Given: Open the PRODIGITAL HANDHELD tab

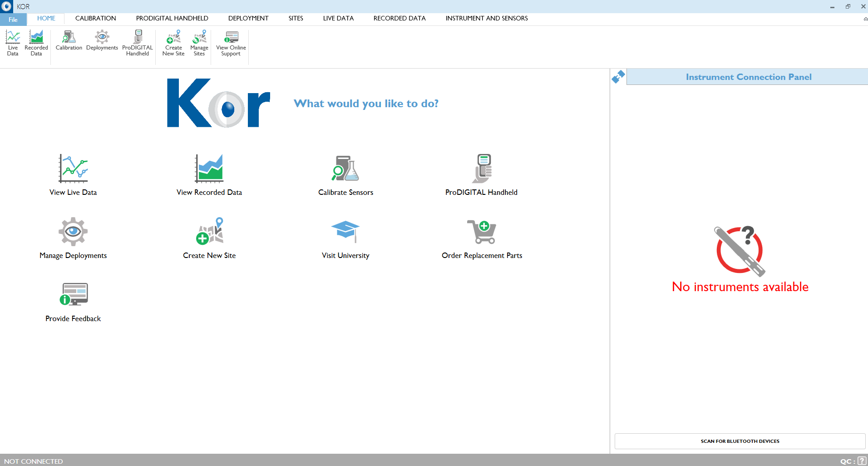Looking at the screenshot, I should (172, 19).
